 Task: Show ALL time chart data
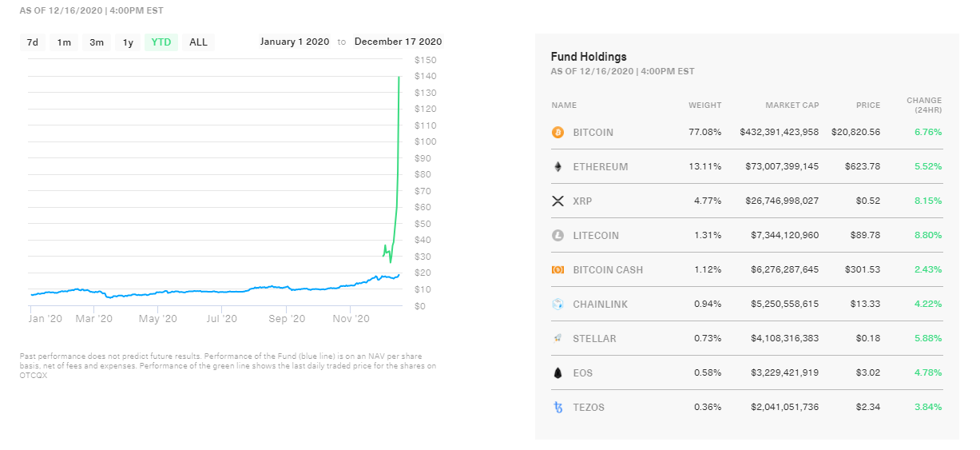(198, 42)
